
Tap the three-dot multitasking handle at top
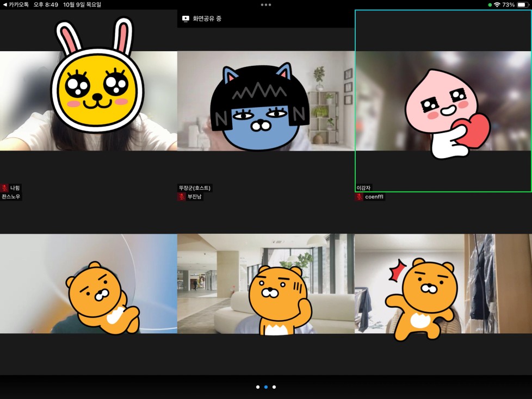click(x=266, y=4)
